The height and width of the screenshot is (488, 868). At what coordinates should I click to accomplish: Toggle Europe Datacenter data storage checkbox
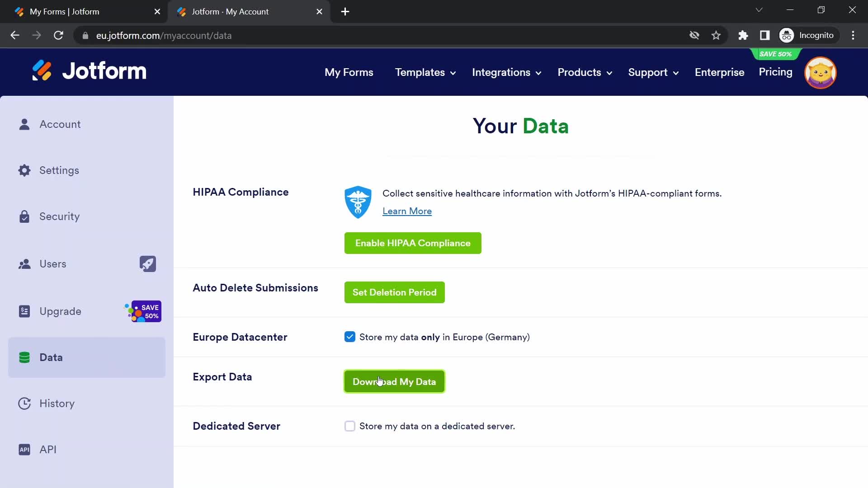coord(350,337)
